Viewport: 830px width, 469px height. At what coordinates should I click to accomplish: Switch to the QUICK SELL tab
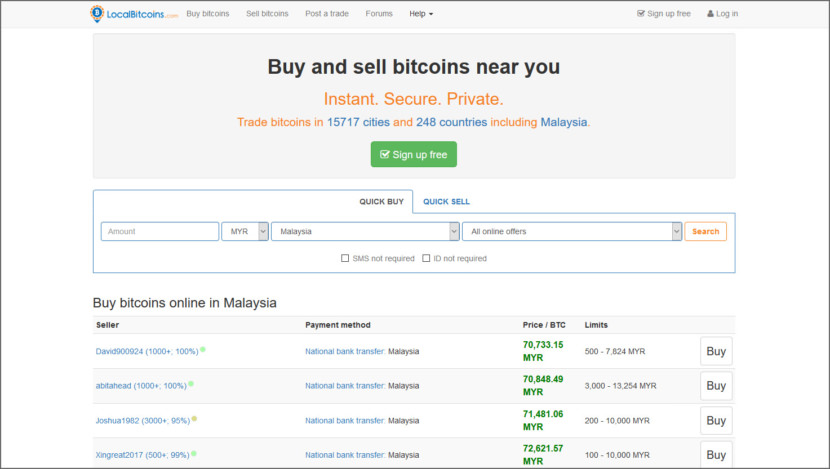click(446, 202)
